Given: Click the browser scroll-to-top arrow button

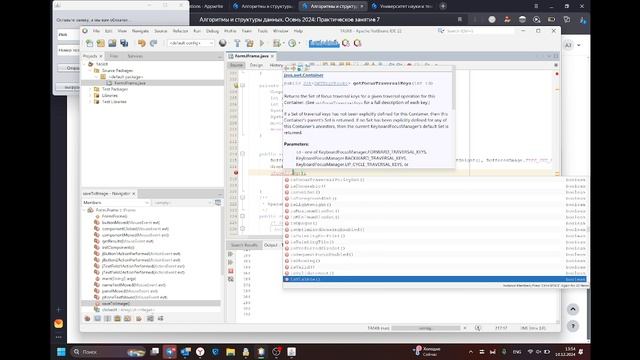Looking at the screenshot, I should coord(573,309).
